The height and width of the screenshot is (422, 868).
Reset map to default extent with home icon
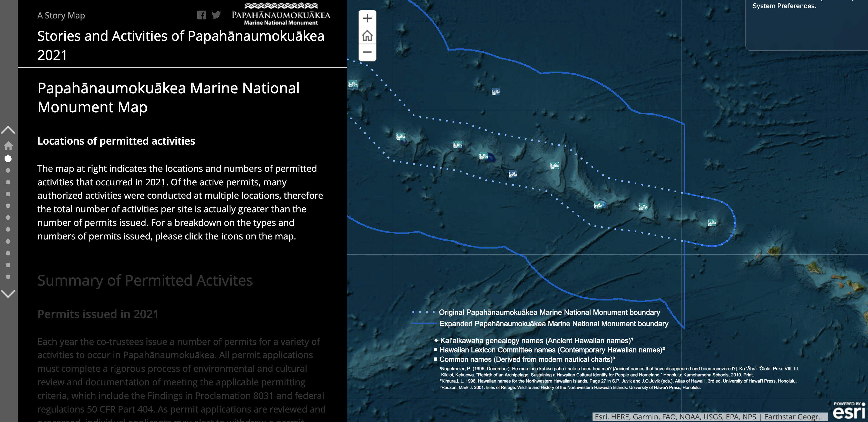click(367, 35)
